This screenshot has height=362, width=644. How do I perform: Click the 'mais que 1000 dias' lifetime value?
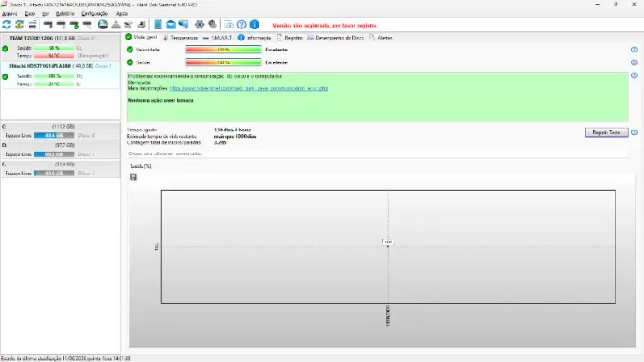[235, 136]
